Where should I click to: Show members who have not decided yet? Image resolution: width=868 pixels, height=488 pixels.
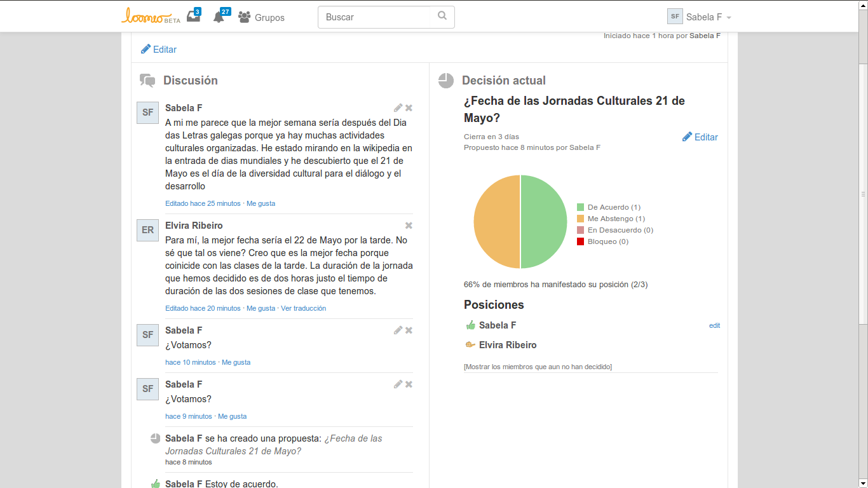point(538,367)
